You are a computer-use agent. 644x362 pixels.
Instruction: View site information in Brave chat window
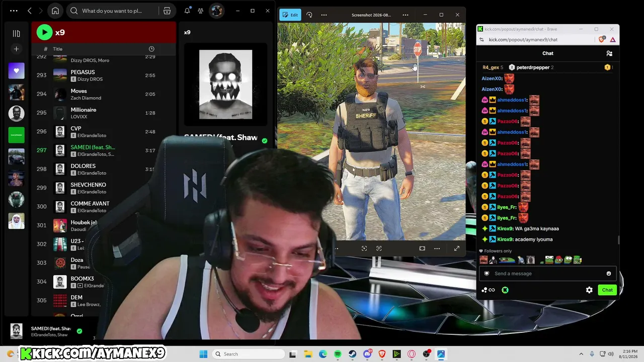(x=481, y=40)
